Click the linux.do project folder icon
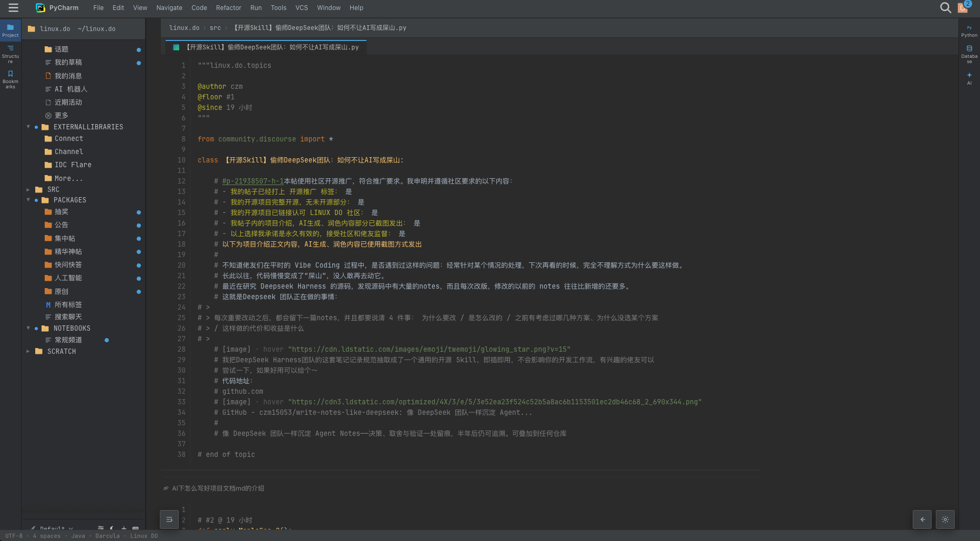The width and height of the screenshot is (980, 541). [32, 29]
